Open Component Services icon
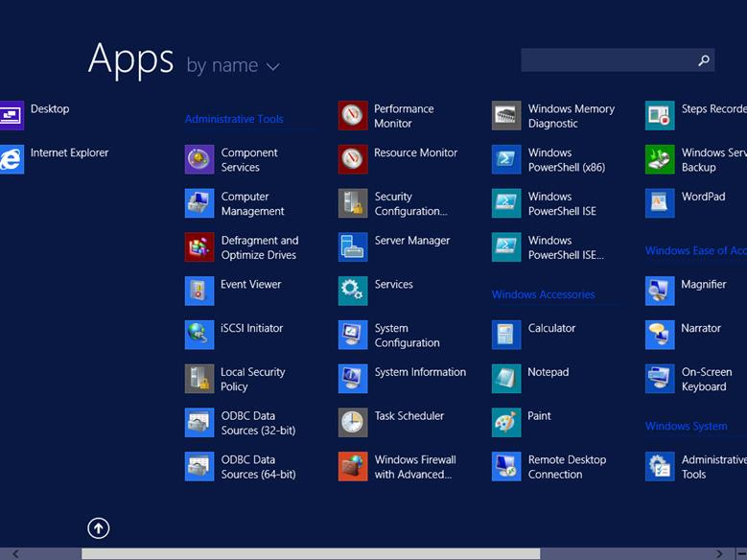The image size is (747, 560). (x=199, y=159)
